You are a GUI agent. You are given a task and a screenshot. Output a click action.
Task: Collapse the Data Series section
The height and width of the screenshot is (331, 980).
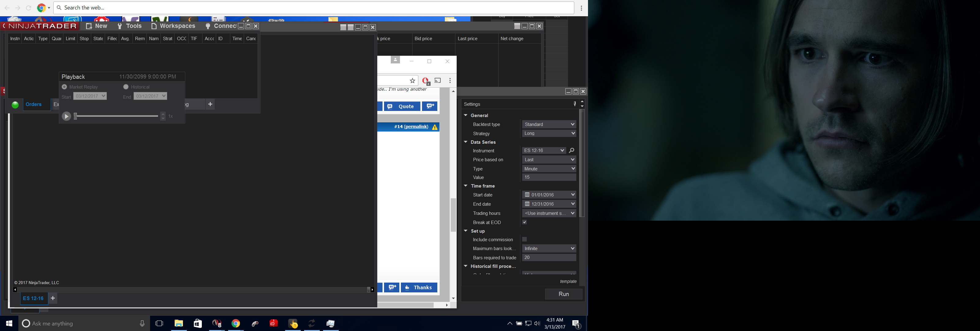[465, 142]
